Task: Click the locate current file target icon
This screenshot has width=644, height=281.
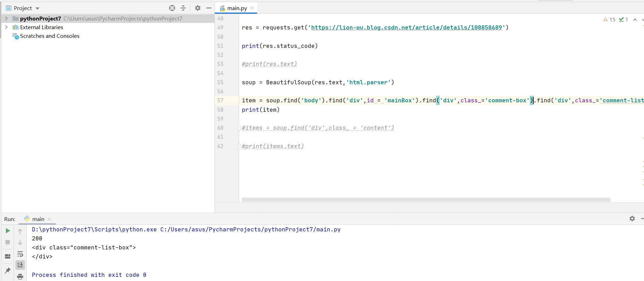Action: coord(172,8)
